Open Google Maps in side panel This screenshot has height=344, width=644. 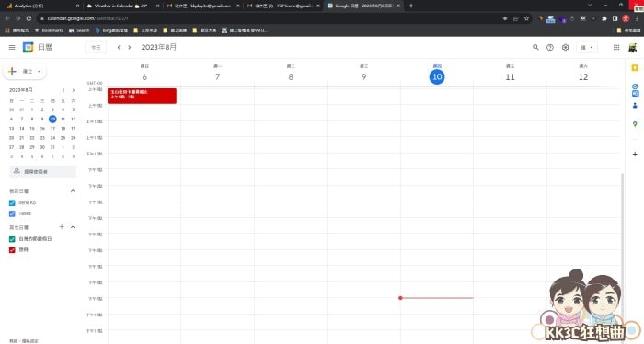[635, 124]
